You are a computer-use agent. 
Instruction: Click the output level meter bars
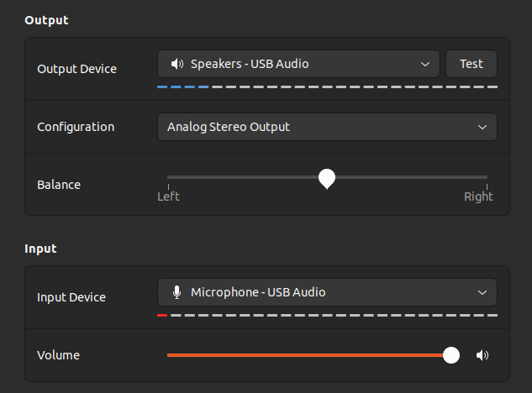pyautogui.click(x=327, y=86)
